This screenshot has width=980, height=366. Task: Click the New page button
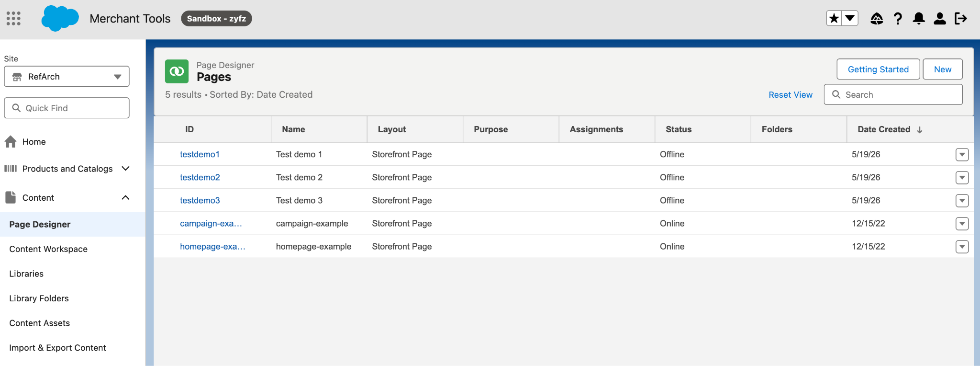coord(943,69)
